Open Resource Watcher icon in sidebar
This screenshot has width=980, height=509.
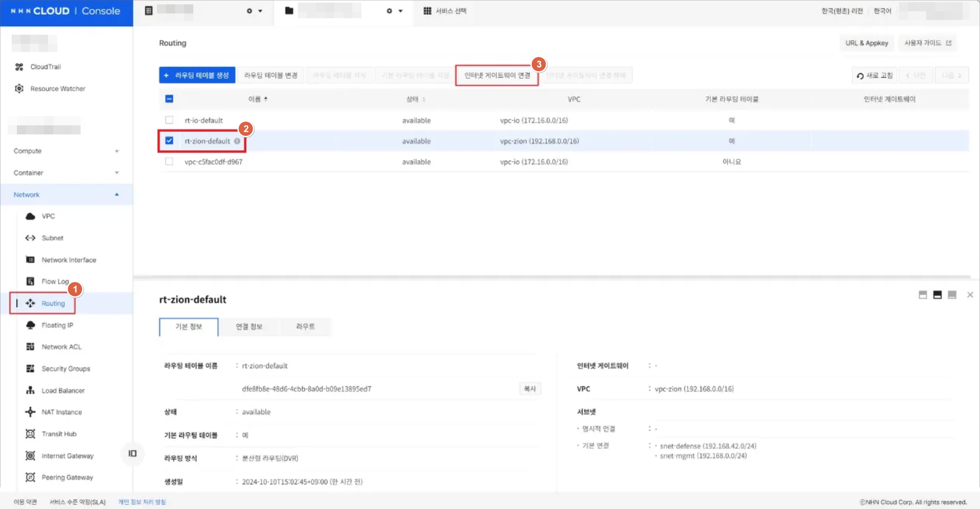click(19, 88)
